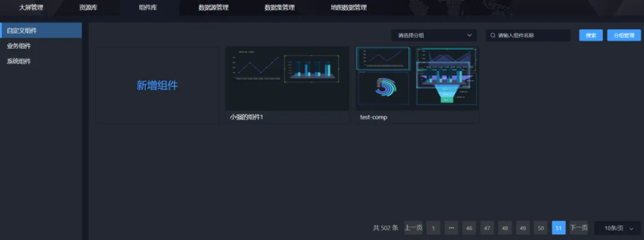Open the test-comp thumbnail
Screen dimensions: 644x240
pyautogui.click(x=417, y=78)
